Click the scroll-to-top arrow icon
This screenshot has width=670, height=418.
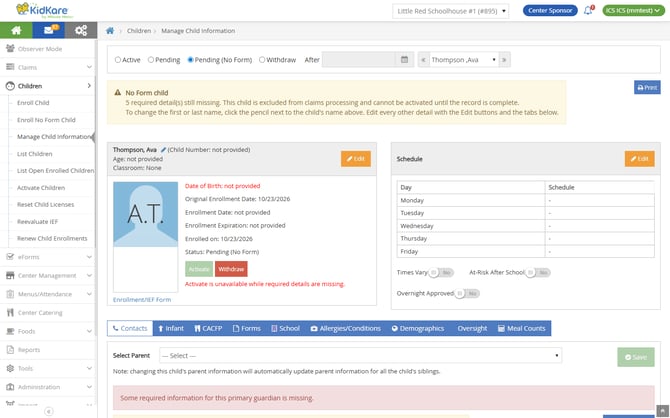662,411
